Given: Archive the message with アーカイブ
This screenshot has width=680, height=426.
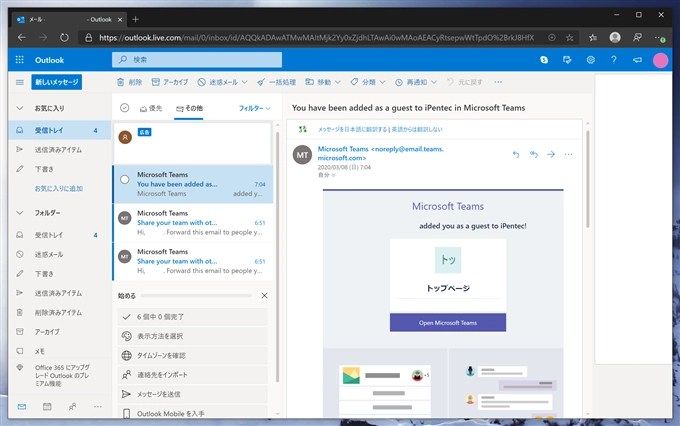Looking at the screenshot, I should coord(170,82).
